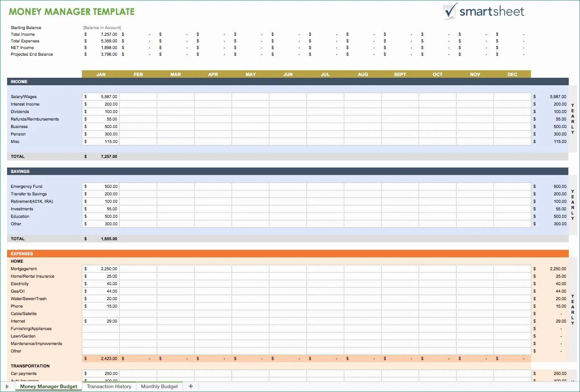
Task: Select the Refunds/Reimbursements row label
Action: point(35,119)
